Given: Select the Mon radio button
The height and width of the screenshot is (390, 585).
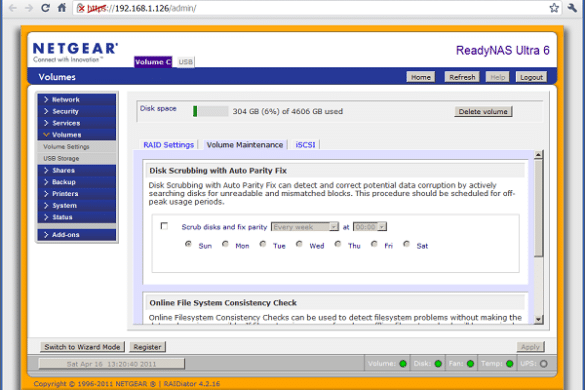Looking at the screenshot, I should point(225,244).
